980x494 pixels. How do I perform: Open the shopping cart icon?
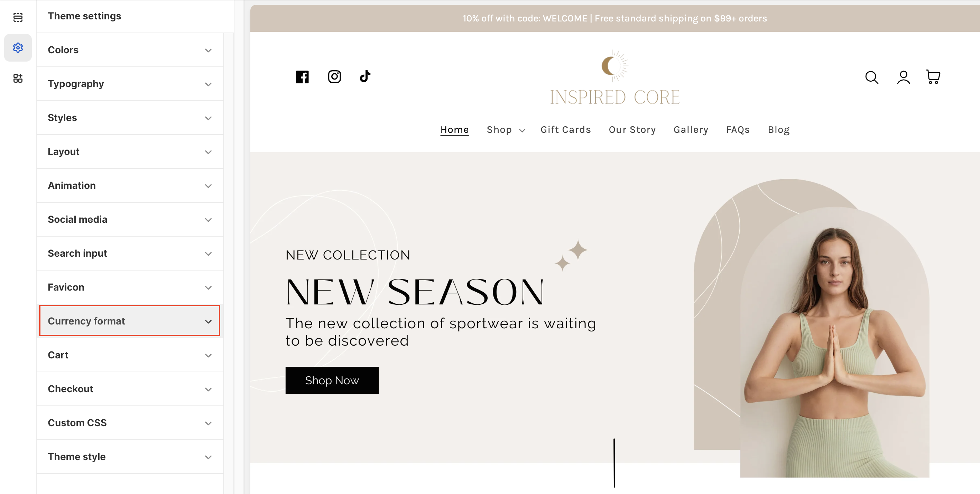[933, 77]
